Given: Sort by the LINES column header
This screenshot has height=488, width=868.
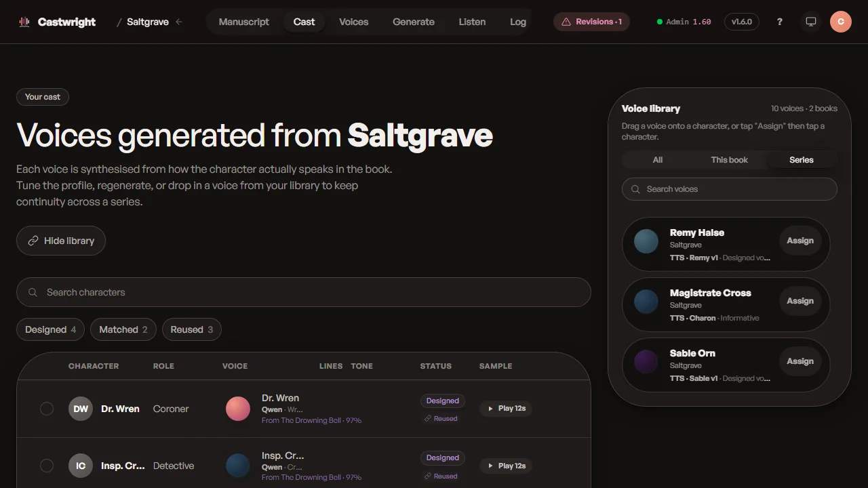Looking at the screenshot, I should tap(331, 366).
